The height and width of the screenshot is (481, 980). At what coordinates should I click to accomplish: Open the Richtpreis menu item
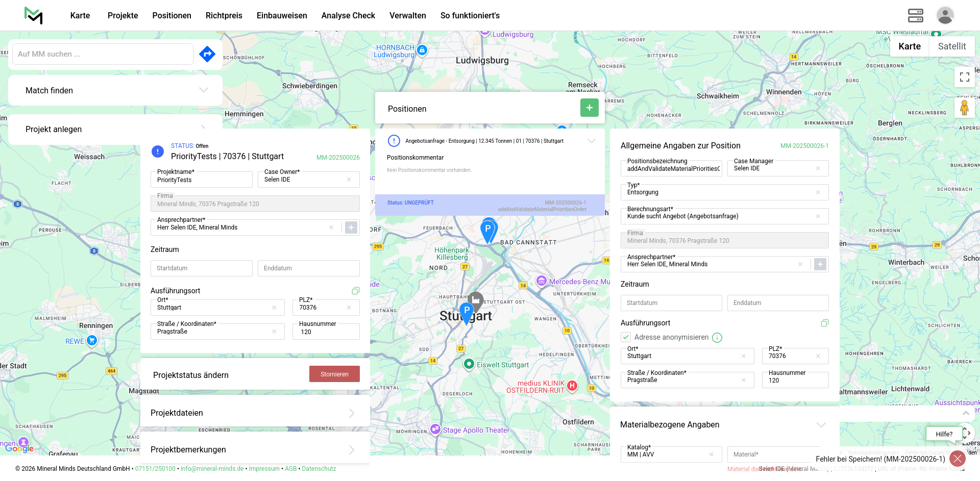224,15
